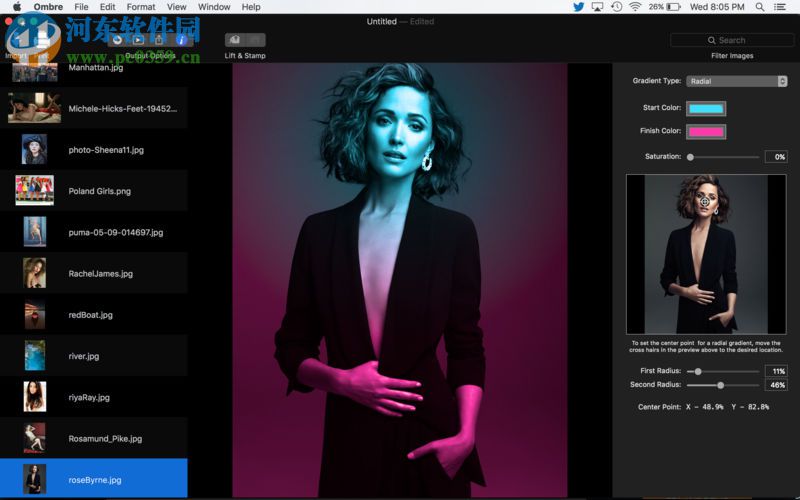Image resolution: width=800 pixels, height=500 pixels.
Task: Select Manhattan.jpg in the image list
Action: [94, 72]
